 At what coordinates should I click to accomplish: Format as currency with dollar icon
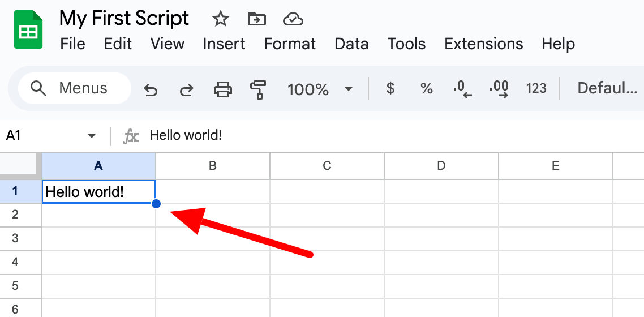(390, 88)
